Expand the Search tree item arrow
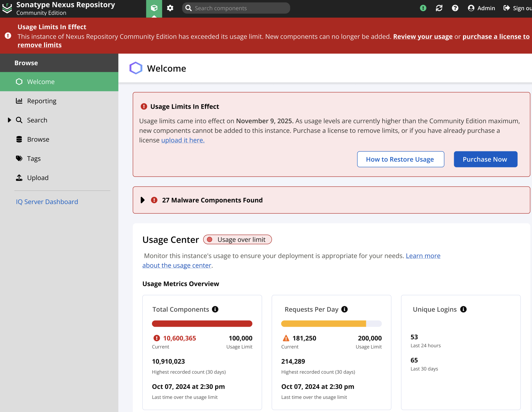 [x=9, y=120]
